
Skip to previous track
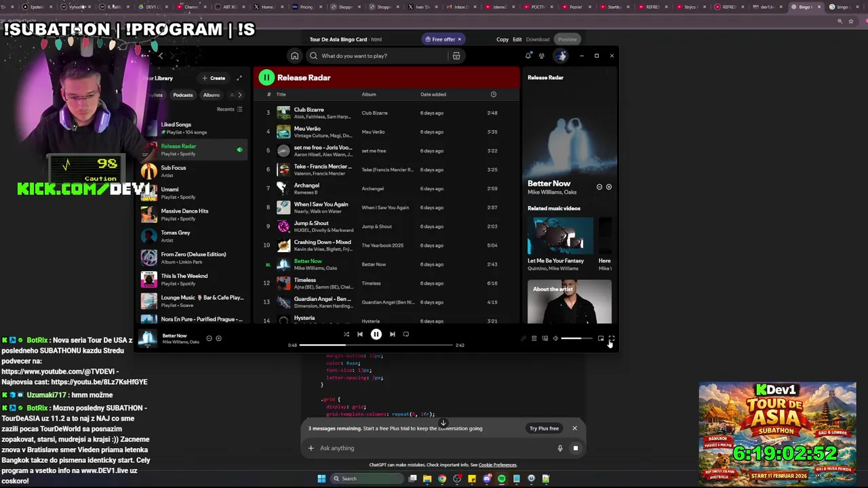click(360, 334)
